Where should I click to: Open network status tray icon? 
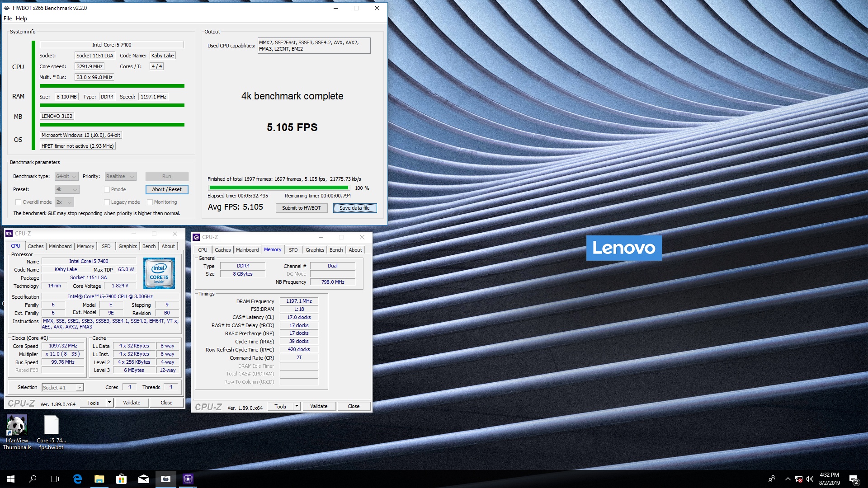pos(799,479)
